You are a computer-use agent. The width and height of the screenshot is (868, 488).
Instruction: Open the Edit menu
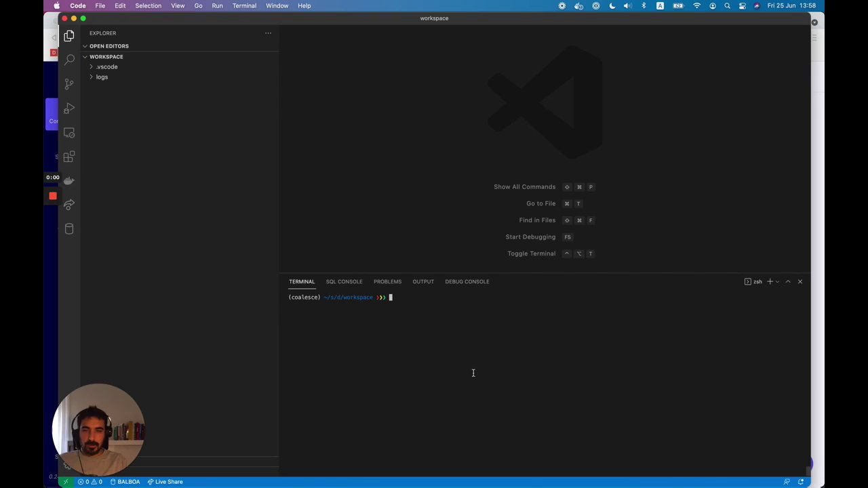pyautogui.click(x=120, y=6)
